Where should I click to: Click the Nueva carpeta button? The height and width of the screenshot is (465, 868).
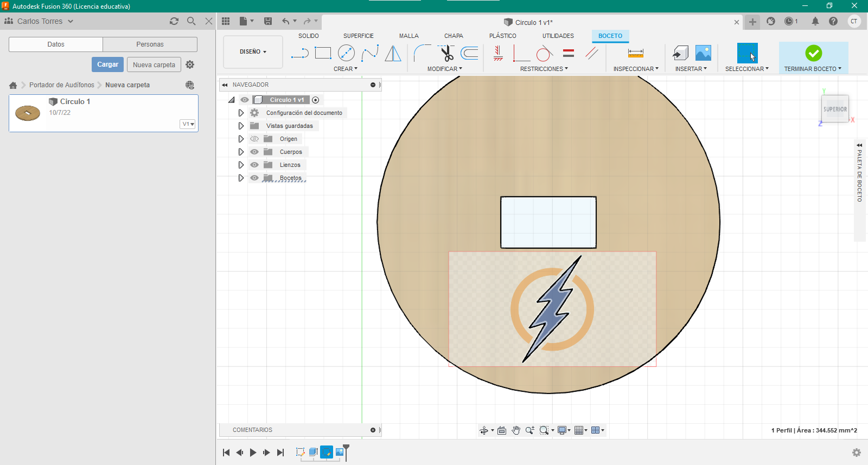154,64
